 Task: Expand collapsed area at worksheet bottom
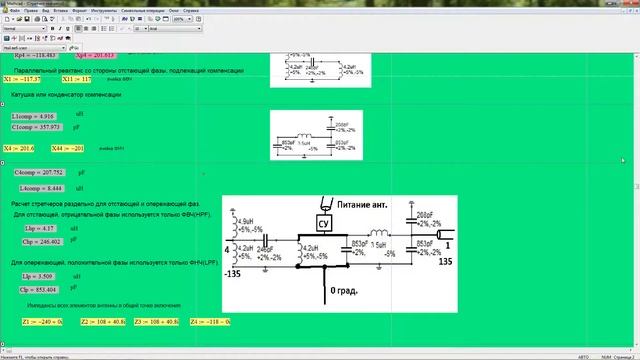tap(2, 344)
